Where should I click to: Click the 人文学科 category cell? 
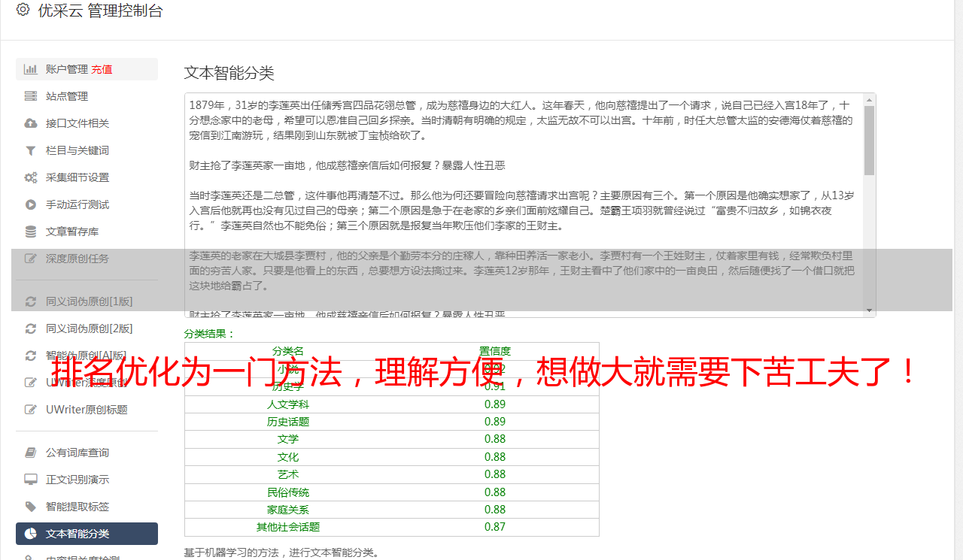288,404
